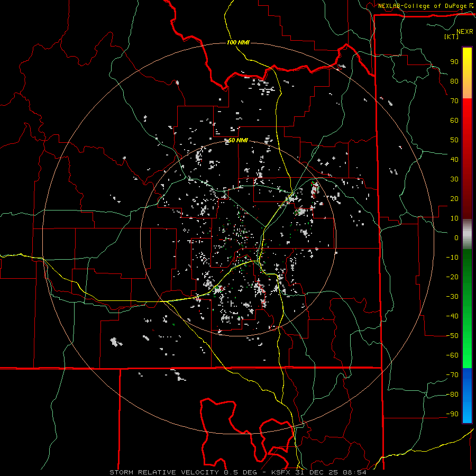Select the 100 NMI range ring label
This screenshot has height=476, width=476.
pos(238,42)
